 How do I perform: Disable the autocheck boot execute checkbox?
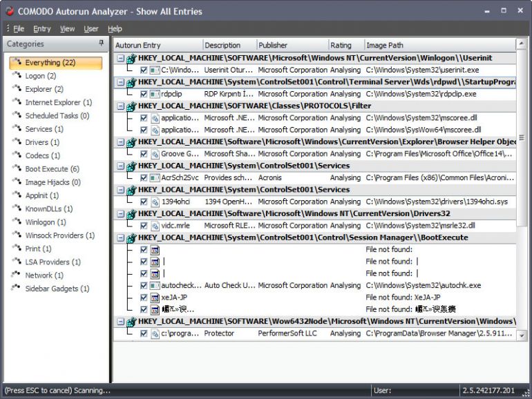click(144, 285)
